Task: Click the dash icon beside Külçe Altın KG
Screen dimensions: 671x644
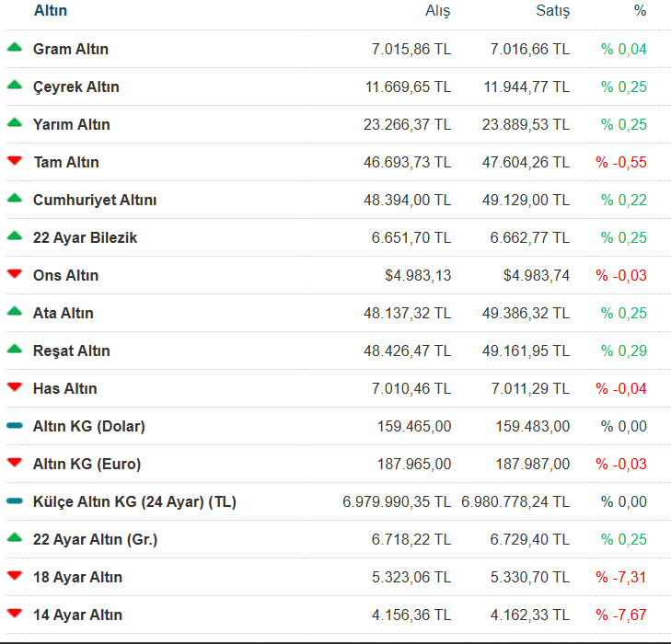Action: click(14, 501)
